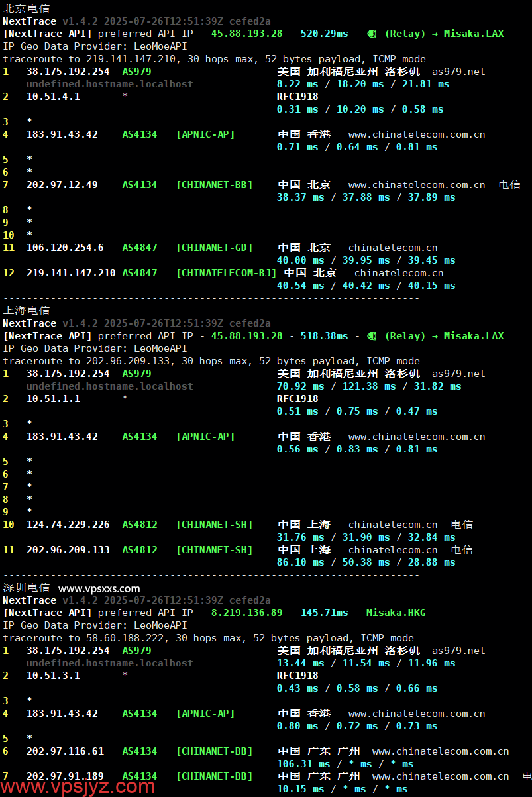This screenshot has width=532, height=797.
Task: Select the latency value 520.29ms
Action: pos(324,34)
